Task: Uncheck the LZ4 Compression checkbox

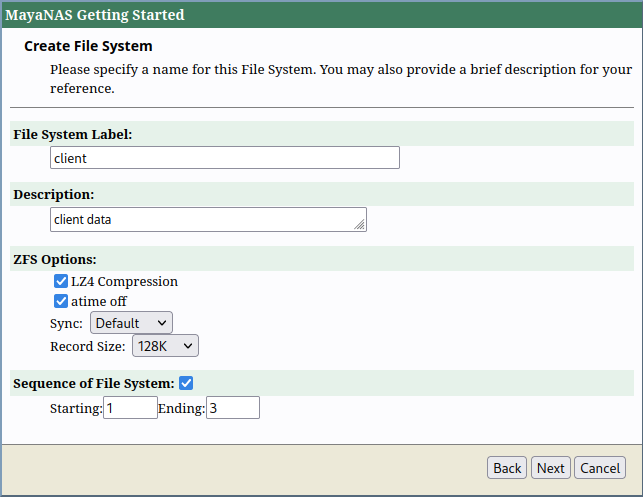Action: [x=61, y=282]
